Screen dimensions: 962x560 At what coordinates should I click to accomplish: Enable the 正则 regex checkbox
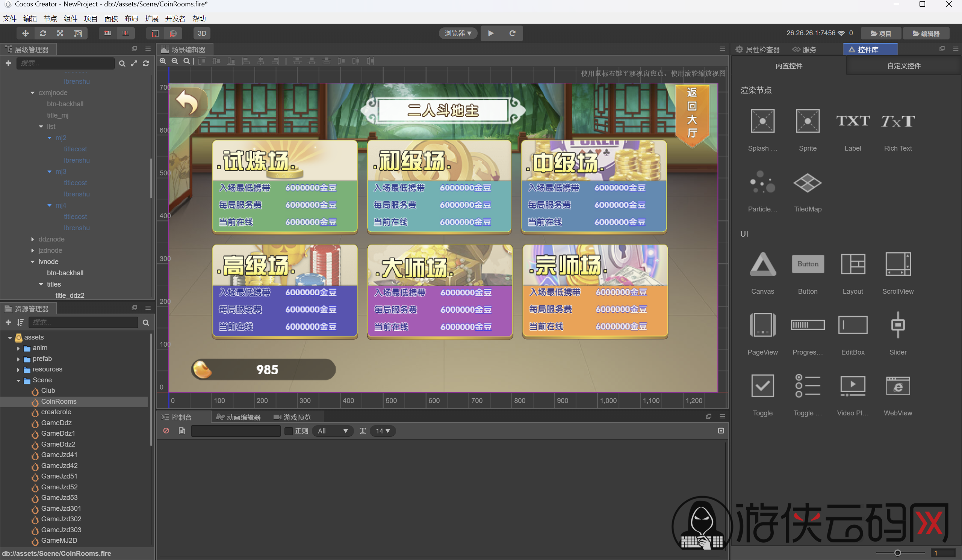point(289,431)
